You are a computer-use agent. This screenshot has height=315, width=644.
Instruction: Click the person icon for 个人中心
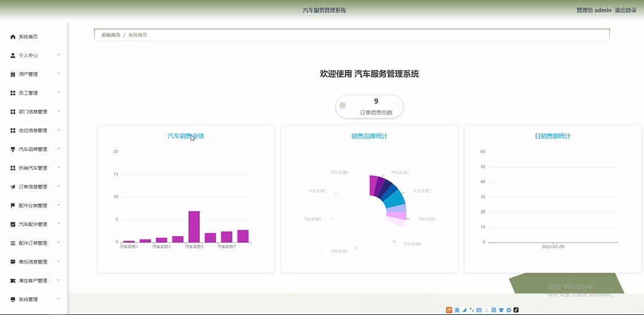(x=13, y=55)
